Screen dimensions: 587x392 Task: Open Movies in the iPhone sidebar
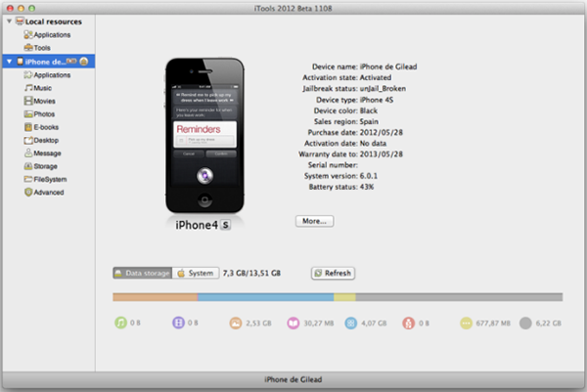45,100
